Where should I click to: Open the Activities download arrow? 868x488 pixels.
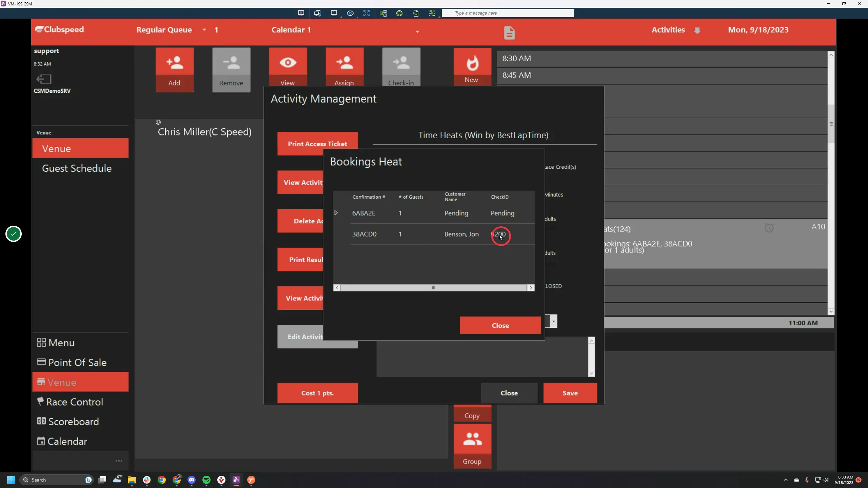(697, 30)
